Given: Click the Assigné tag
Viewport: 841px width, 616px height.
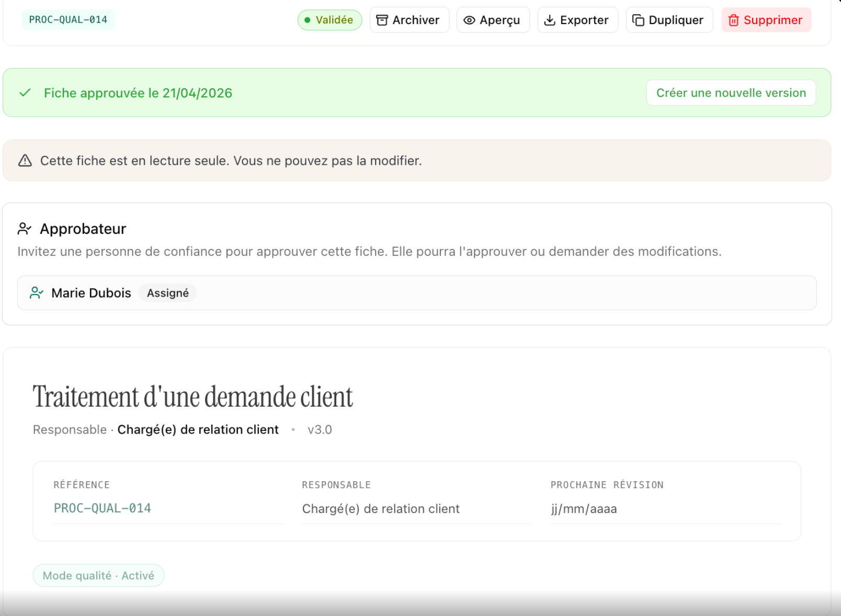Looking at the screenshot, I should point(167,293).
